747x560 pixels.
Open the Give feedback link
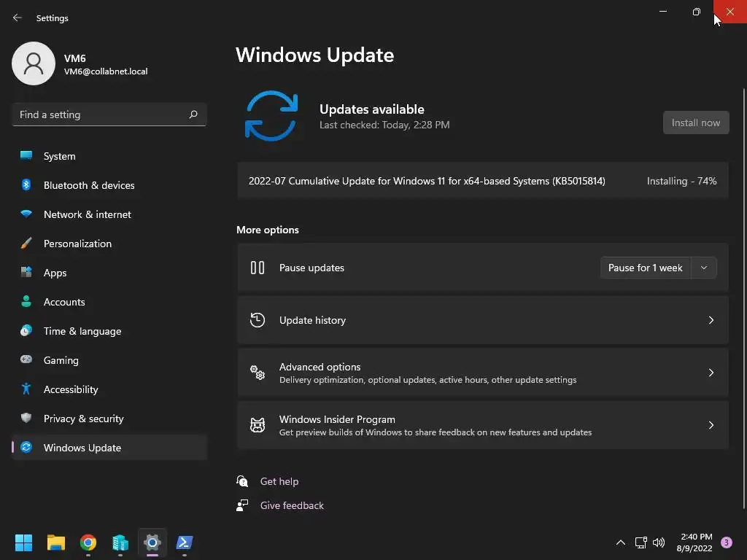[x=292, y=505]
